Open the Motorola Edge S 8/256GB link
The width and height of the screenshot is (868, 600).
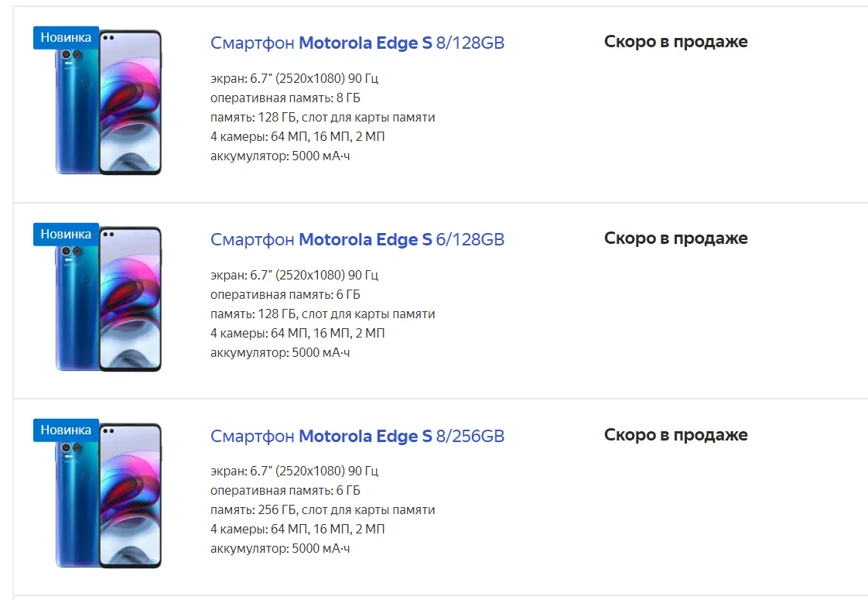coord(357,437)
